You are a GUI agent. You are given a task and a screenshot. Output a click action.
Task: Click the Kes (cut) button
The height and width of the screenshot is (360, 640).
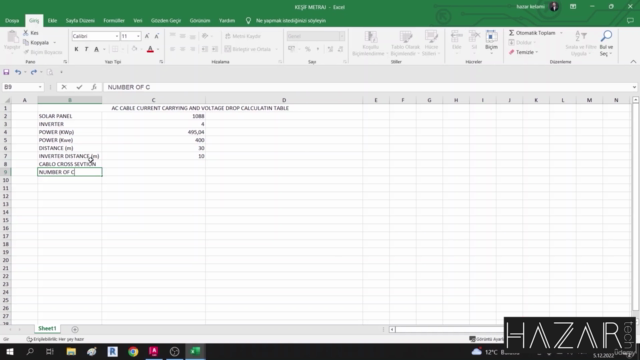[31, 33]
